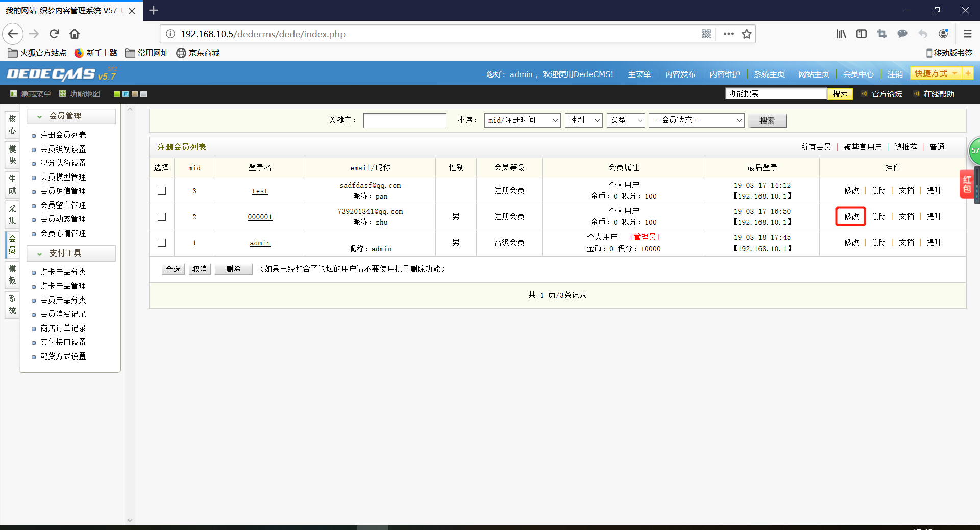Viewport: 980px width, 530px height.
Task: Open the 排序 mid/注册时间 dropdown
Action: click(522, 120)
